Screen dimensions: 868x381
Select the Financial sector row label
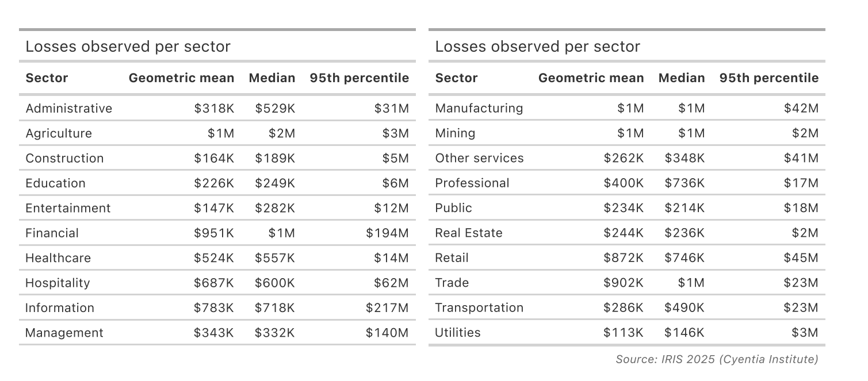(52, 233)
